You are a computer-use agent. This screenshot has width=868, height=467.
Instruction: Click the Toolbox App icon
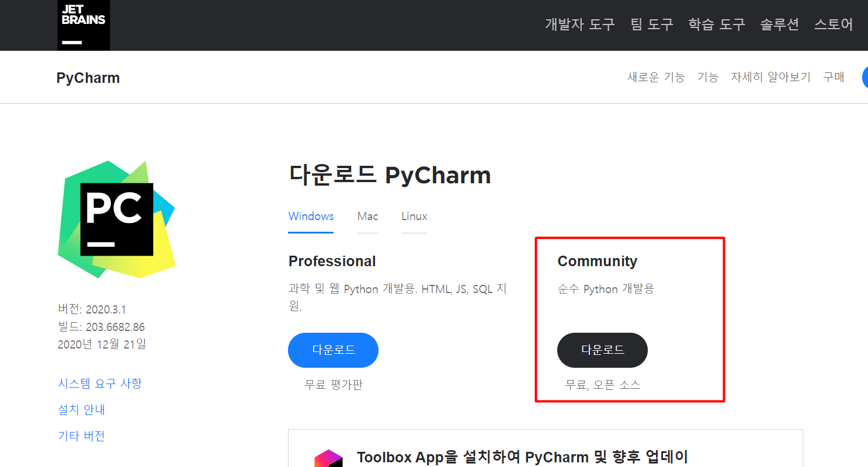click(x=328, y=458)
